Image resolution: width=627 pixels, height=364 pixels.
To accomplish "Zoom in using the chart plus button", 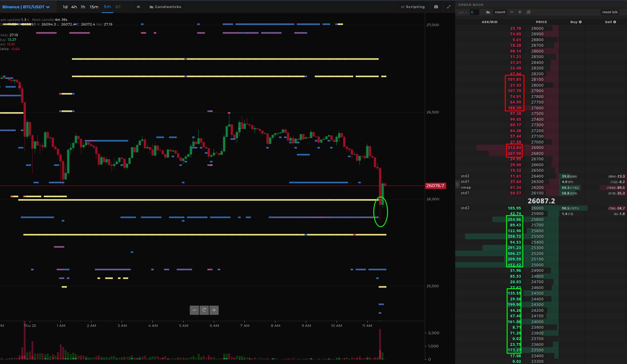I will (214, 310).
